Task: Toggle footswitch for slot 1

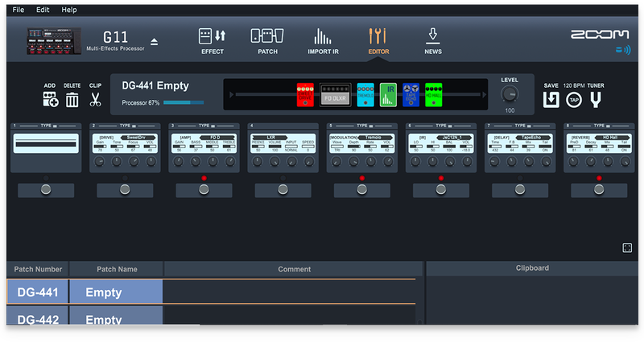Action: (46, 190)
